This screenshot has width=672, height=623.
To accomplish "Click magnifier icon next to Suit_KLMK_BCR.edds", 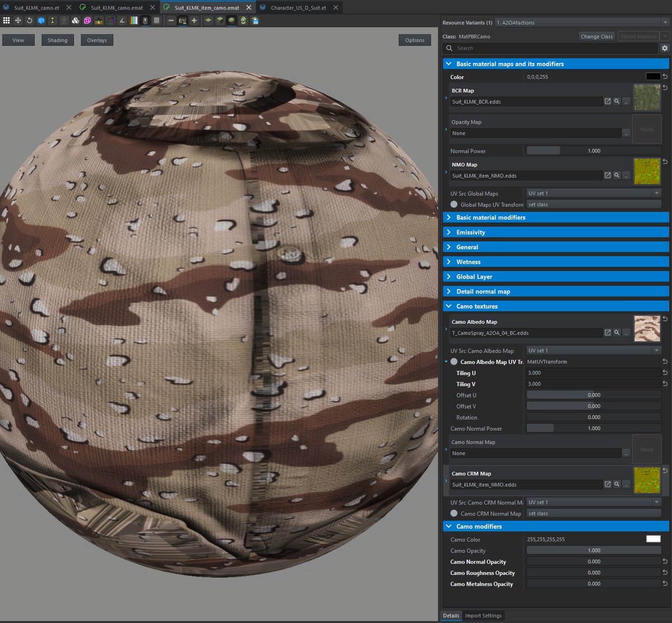I will point(617,101).
